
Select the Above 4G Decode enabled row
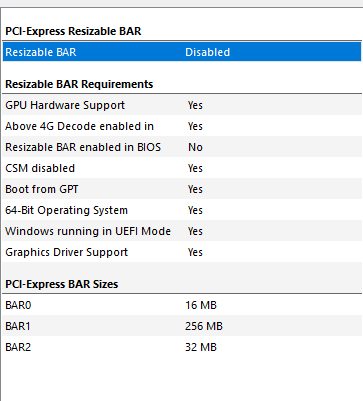pos(182,126)
